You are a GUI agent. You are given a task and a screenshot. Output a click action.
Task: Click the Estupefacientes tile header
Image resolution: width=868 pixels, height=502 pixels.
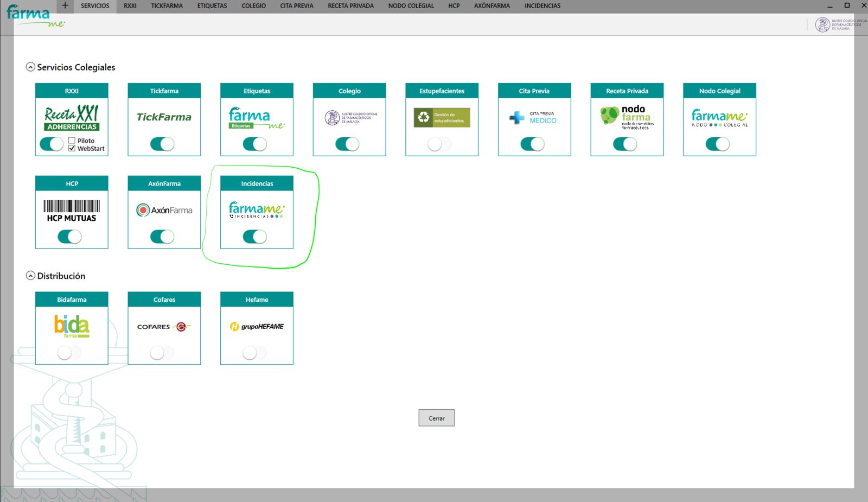coord(442,91)
